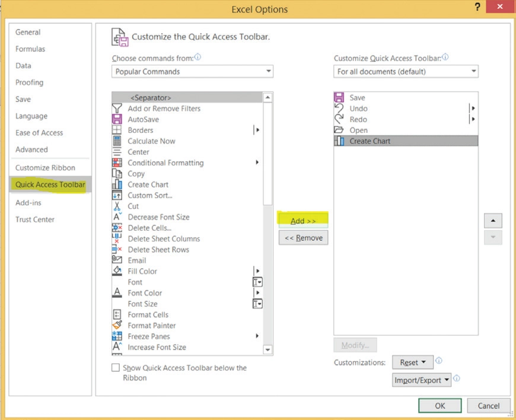Click the Borders grid icon

pos(117,130)
